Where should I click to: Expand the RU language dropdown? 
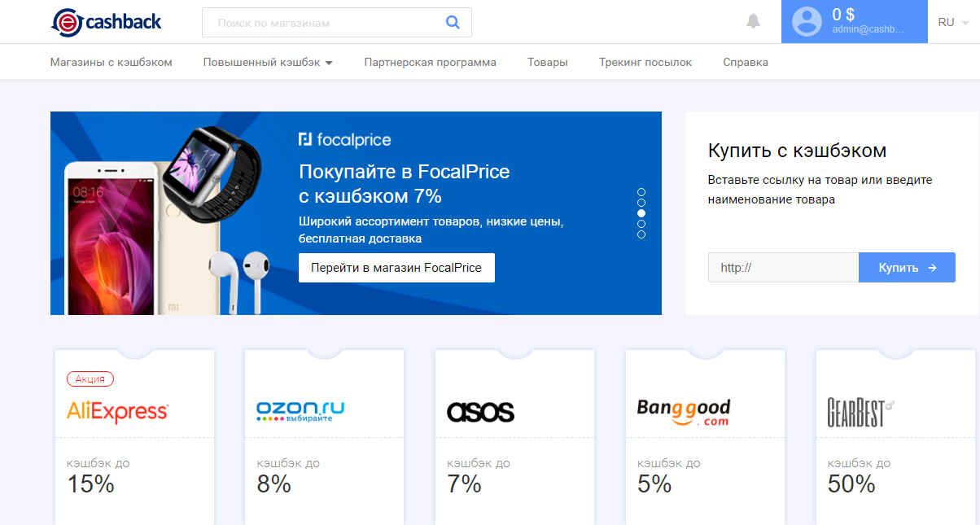point(952,23)
